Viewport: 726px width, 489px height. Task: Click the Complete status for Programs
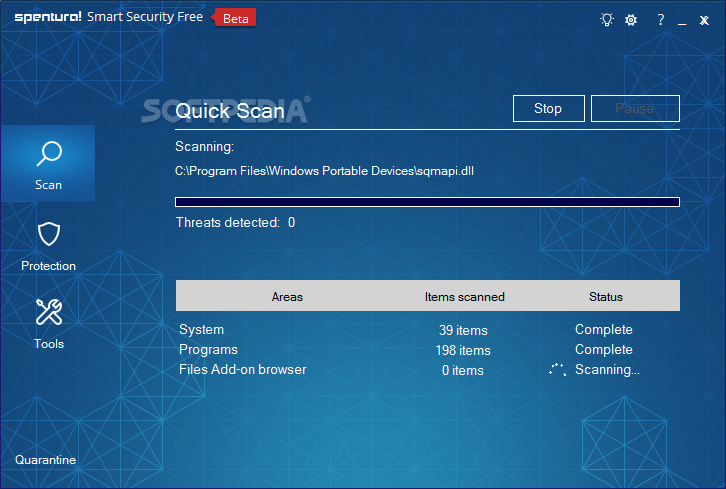(604, 349)
